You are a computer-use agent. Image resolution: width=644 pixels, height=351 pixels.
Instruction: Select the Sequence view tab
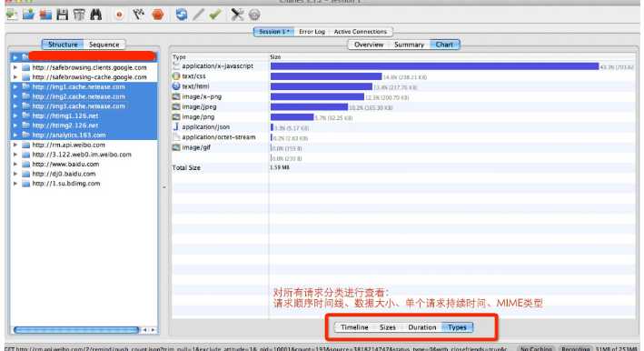(x=104, y=45)
